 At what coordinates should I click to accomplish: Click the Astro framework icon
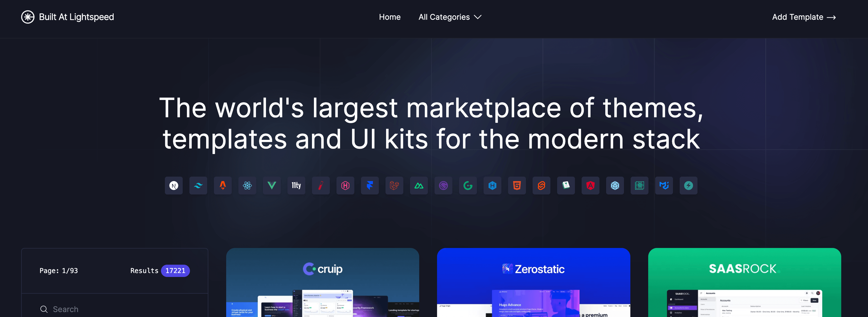point(223,185)
